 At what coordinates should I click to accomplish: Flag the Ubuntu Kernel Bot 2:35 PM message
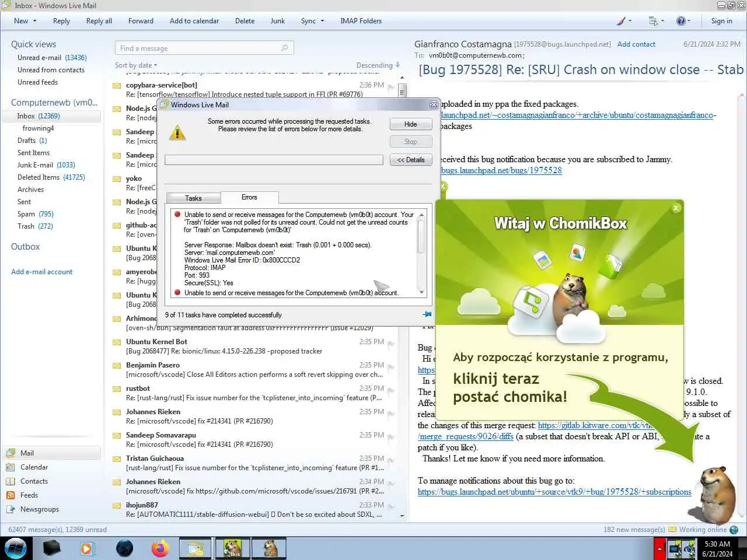tap(390, 344)
